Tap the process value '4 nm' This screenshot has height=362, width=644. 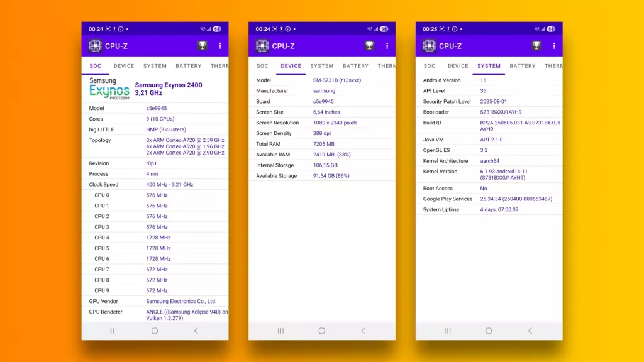tap(152, 174)
